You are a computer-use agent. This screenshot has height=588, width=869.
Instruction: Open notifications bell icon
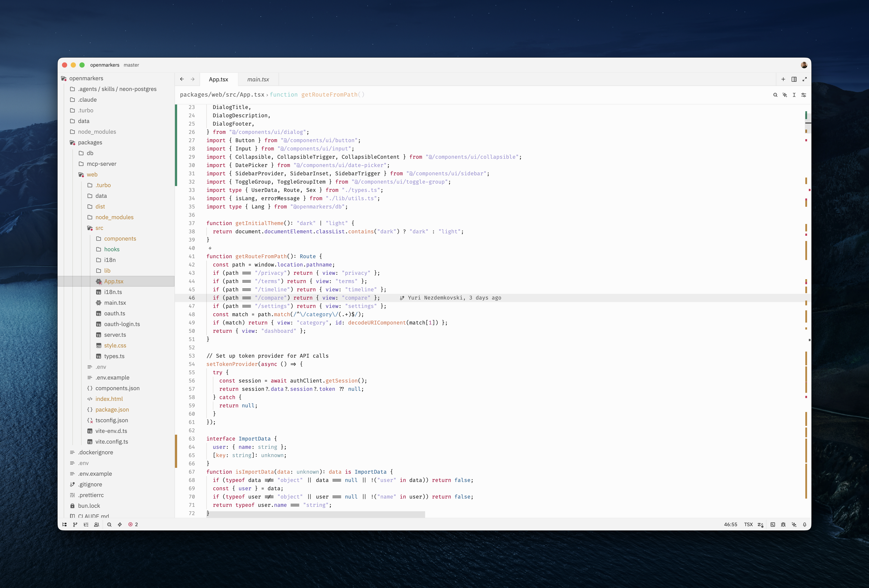(805, 525)
